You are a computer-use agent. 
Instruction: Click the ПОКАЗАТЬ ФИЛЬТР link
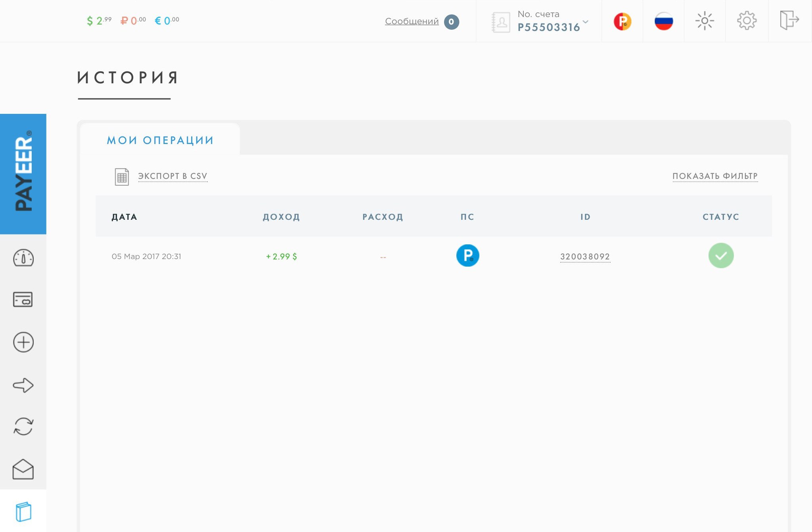point(715,176)
